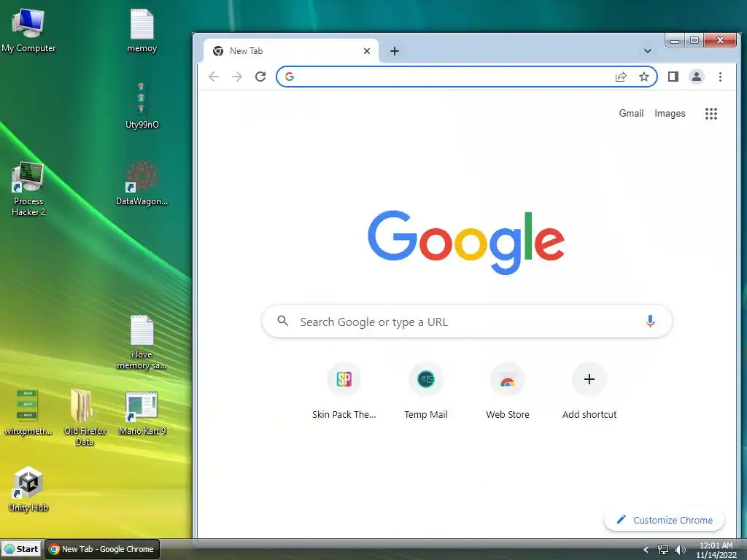
Task: Select the Unity Hub shortcut
Action: point(28,489)
